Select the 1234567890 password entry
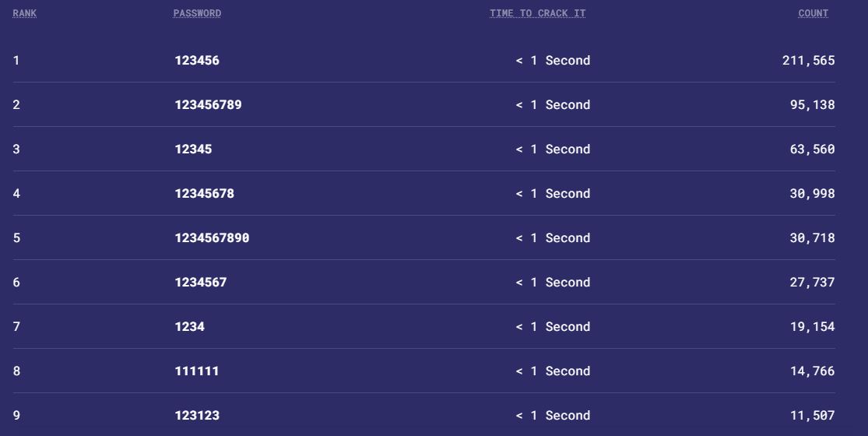The image size is (868, 436). click(x=212, y=238)
